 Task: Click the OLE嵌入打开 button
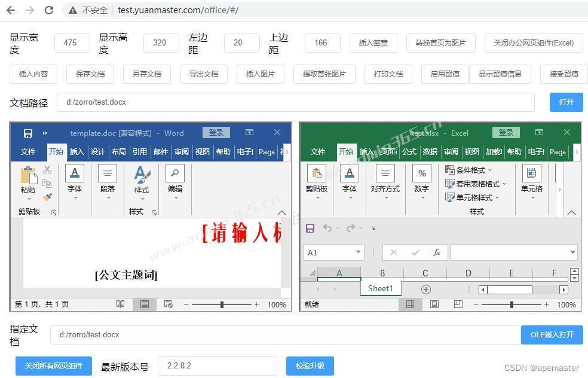[x=552, y=335]
